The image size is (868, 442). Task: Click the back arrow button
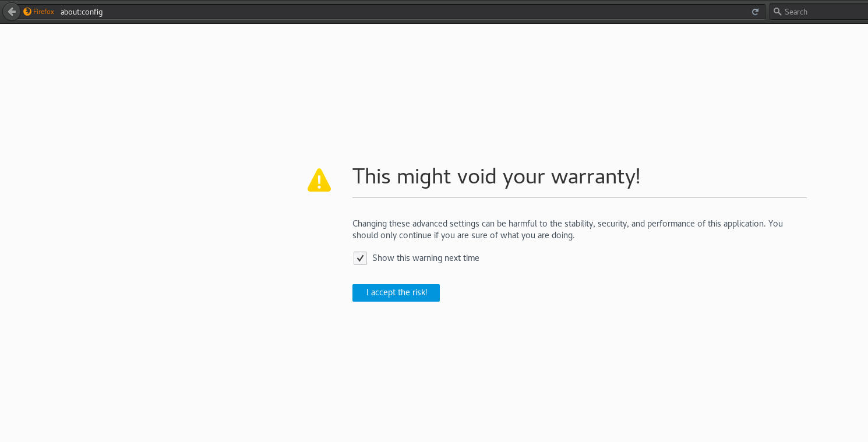(12, 12)
